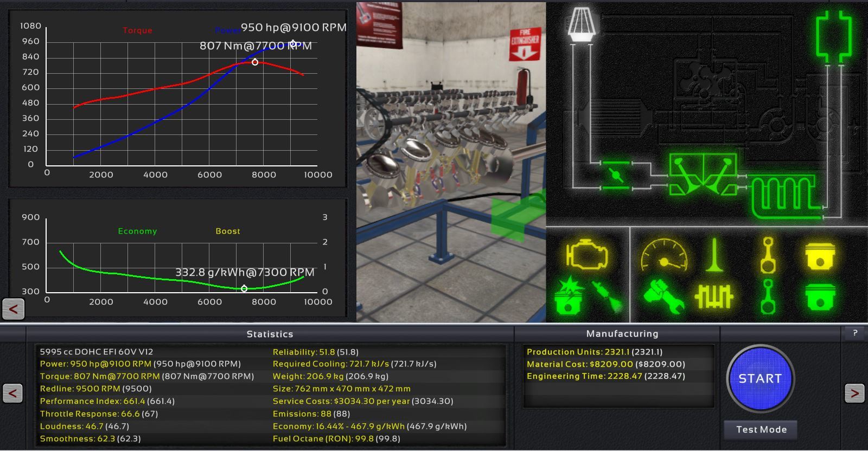868x451 pixels.
Task: Click the fuel injector spray icon
Action: 610,297
